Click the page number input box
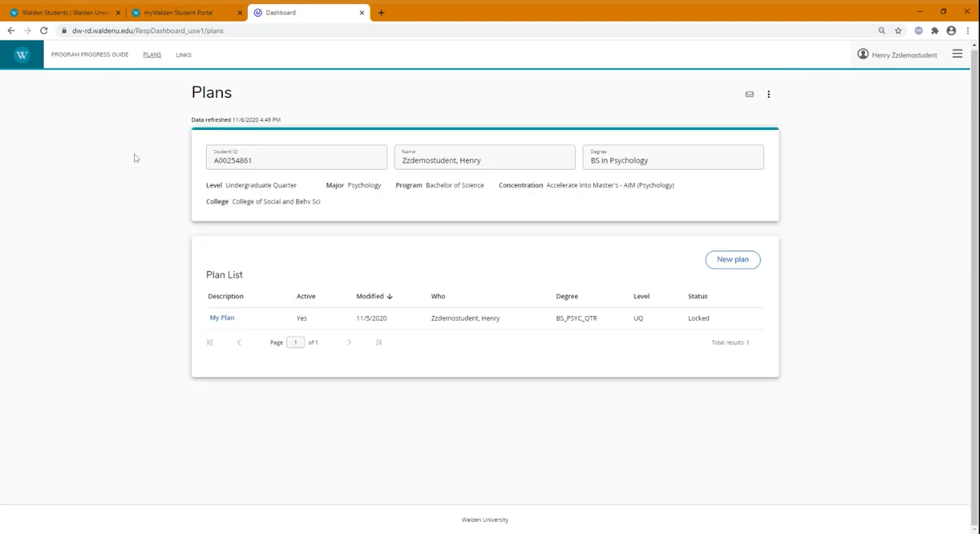 [x=296, y=342]
